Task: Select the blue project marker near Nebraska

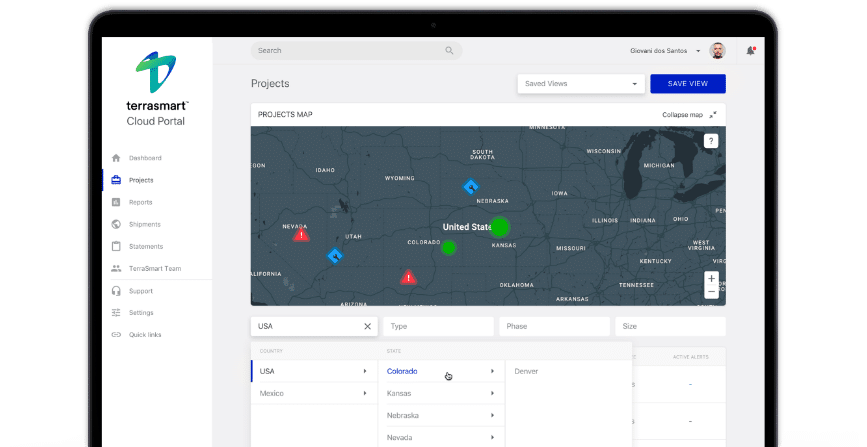Action: click(x=470, y=187)
